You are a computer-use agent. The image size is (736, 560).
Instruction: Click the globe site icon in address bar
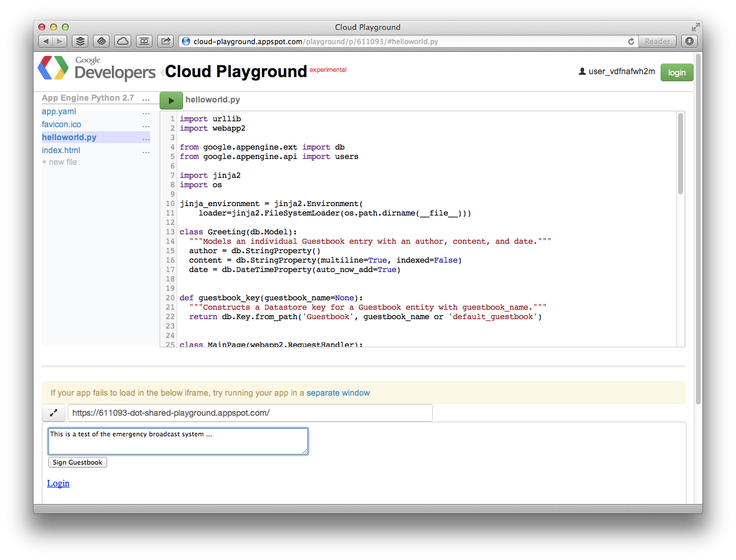click(x=186, y=42)
